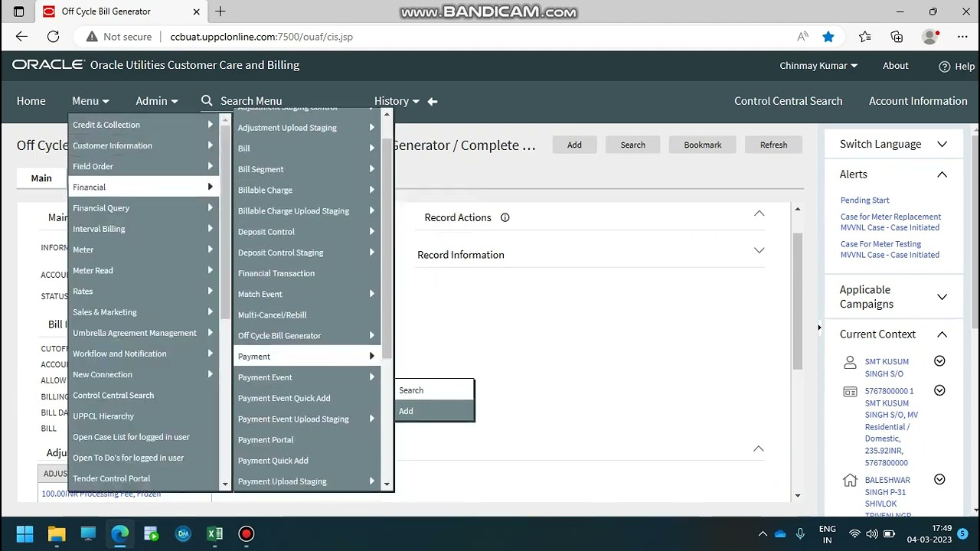Open Windows Start menu
This screenshot has width=980, height=551.
tap(24, 533)
